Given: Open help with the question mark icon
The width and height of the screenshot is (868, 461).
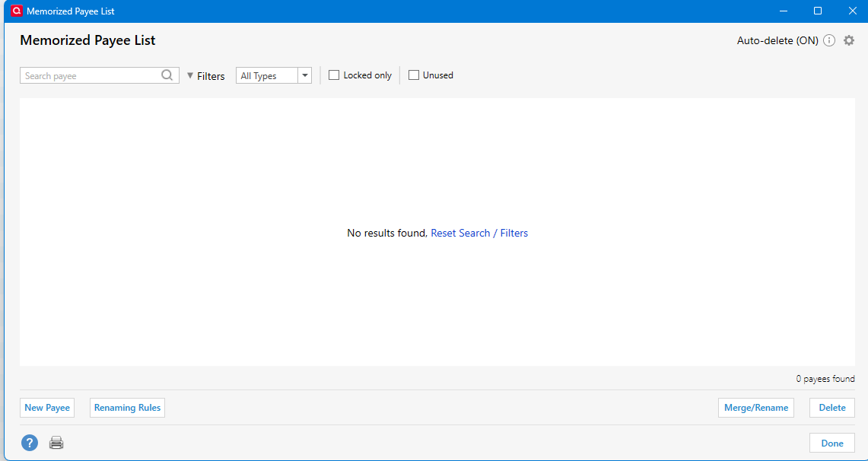Looking at the screenshot, I should (x=30, y=443).
